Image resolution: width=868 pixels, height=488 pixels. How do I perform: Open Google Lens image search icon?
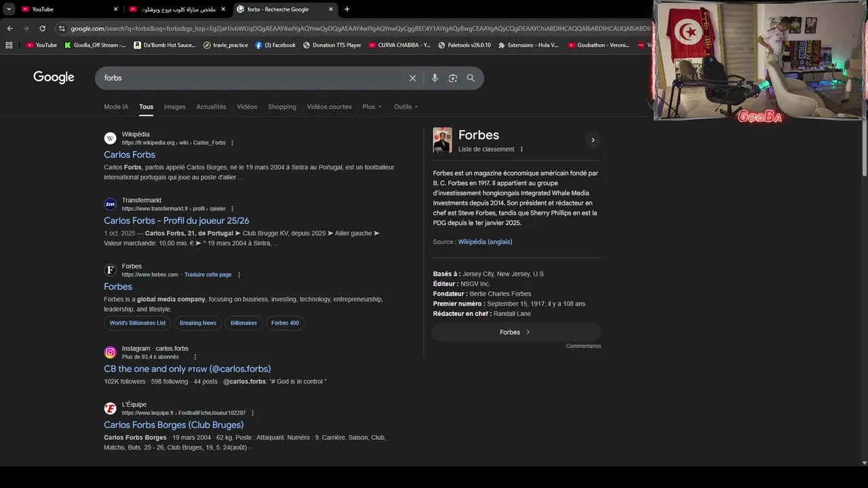point(453,78)
